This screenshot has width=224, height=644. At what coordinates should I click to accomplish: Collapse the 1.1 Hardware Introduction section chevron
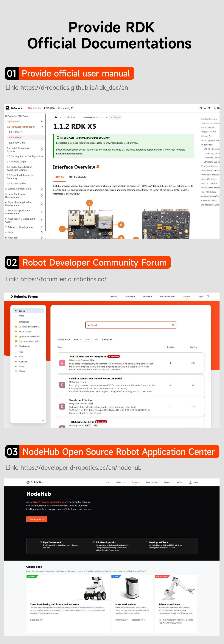(x=42, y=127)
